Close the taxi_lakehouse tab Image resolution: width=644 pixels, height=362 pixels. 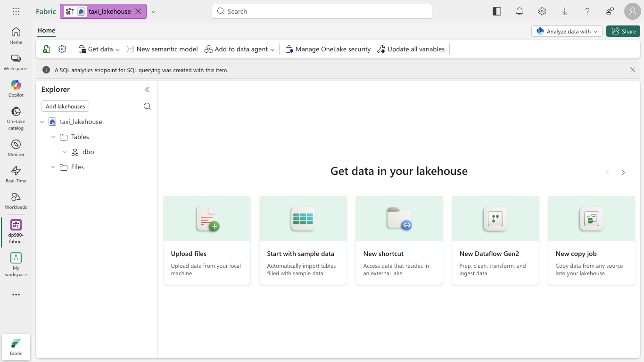click(138, 11)
